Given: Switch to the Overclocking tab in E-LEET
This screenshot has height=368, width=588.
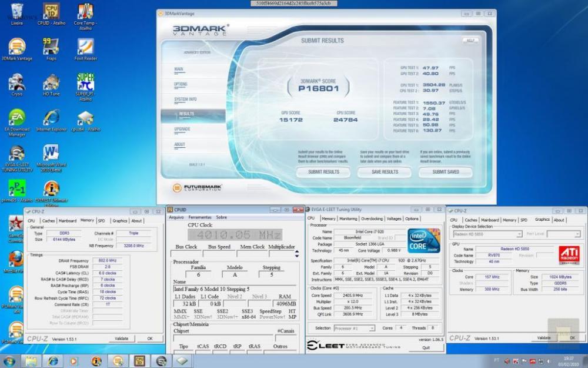Looking at the screenshot, I should click(x=372, y=218).
